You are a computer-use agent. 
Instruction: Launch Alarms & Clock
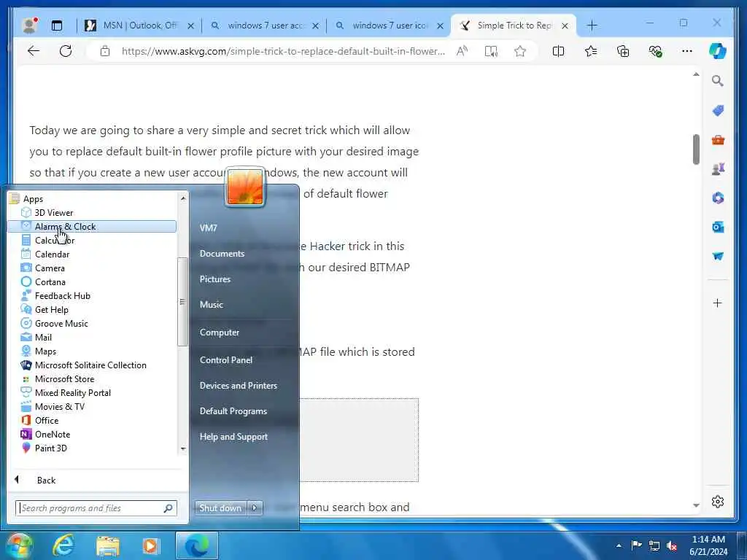click(x=92, y=227)
